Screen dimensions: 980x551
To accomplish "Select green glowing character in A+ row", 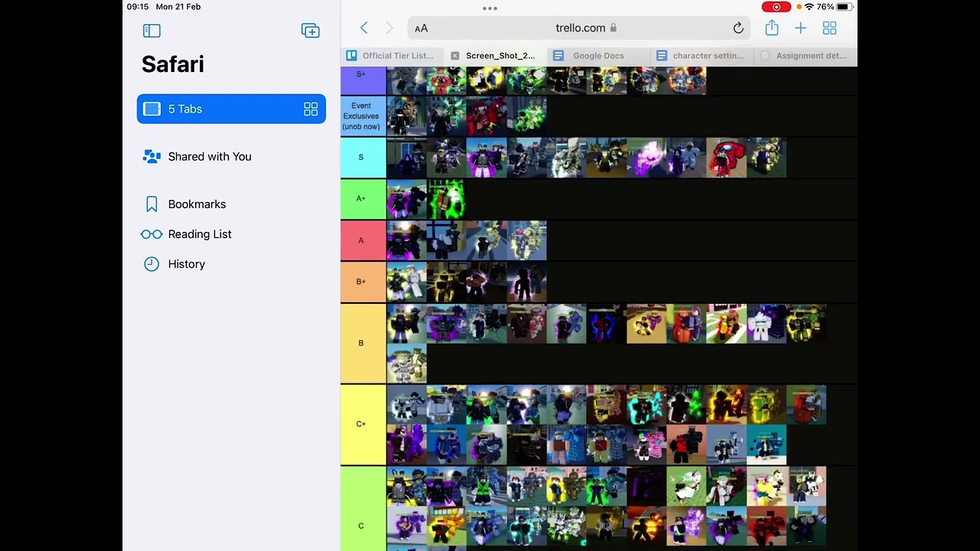I will (446, 199).
